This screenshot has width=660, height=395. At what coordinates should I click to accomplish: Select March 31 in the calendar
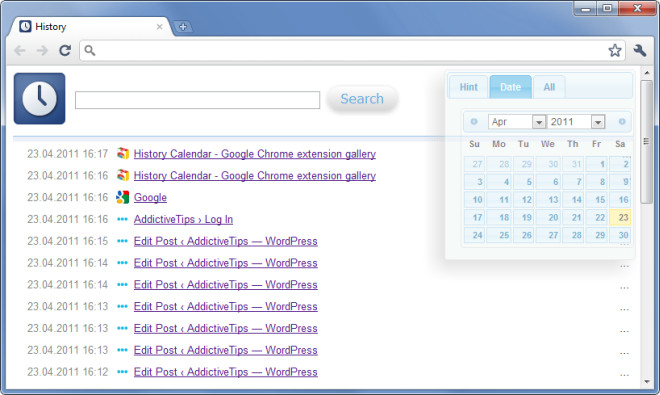[x=573, y=164]
